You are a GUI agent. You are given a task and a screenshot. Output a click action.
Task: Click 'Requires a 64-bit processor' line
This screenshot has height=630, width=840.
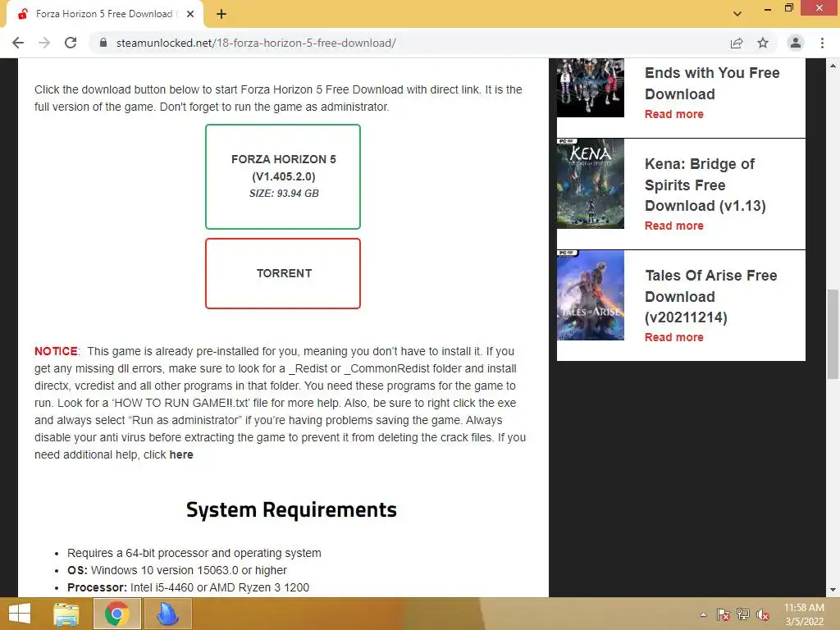[194, 553]
